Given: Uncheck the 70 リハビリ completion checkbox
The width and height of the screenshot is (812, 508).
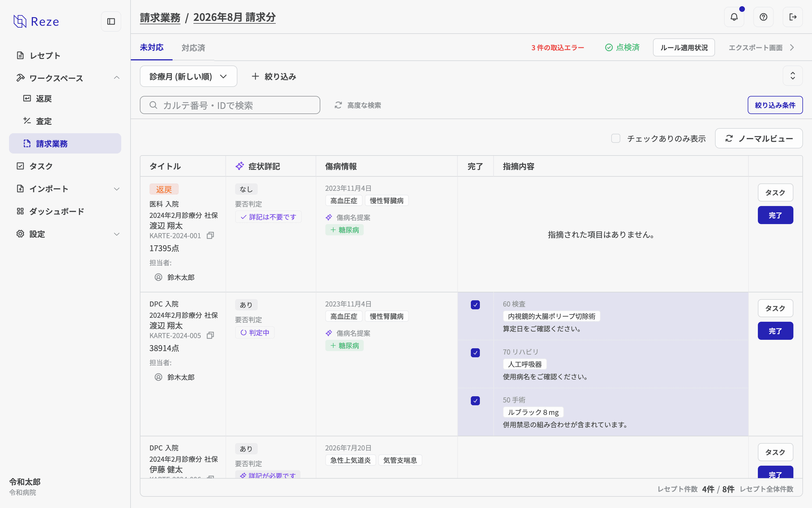Looking at the screenshot, I should click(475, 353).
